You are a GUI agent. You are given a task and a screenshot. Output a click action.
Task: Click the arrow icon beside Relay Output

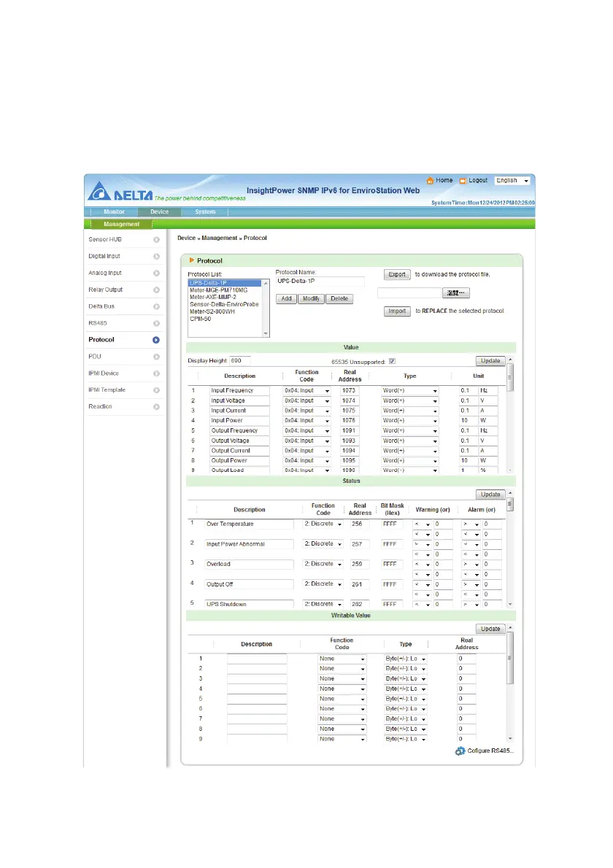[x=156, y=290]
